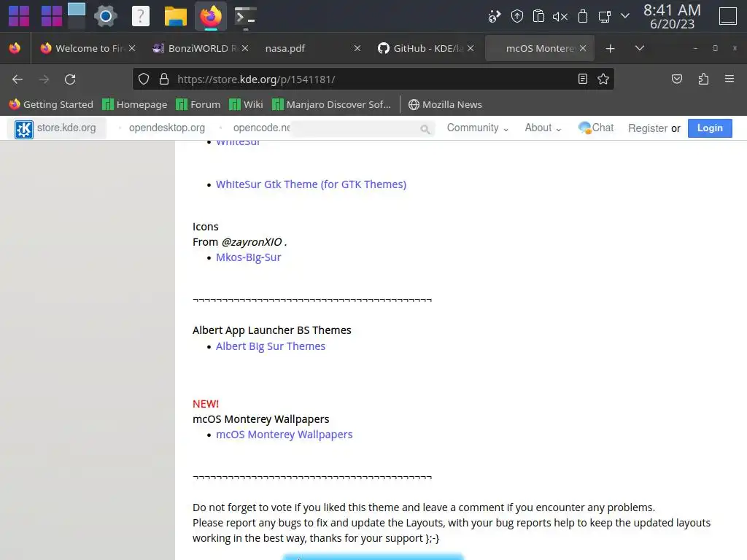This screenshot has height=560, width=747.
Task: Expand the About dropdown menu
Action: pyautogui.click(x=543, y=128)
